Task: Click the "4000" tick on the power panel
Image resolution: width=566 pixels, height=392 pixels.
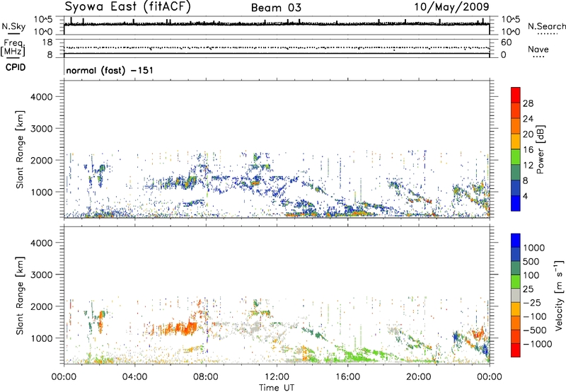Action: click(41, 97)
